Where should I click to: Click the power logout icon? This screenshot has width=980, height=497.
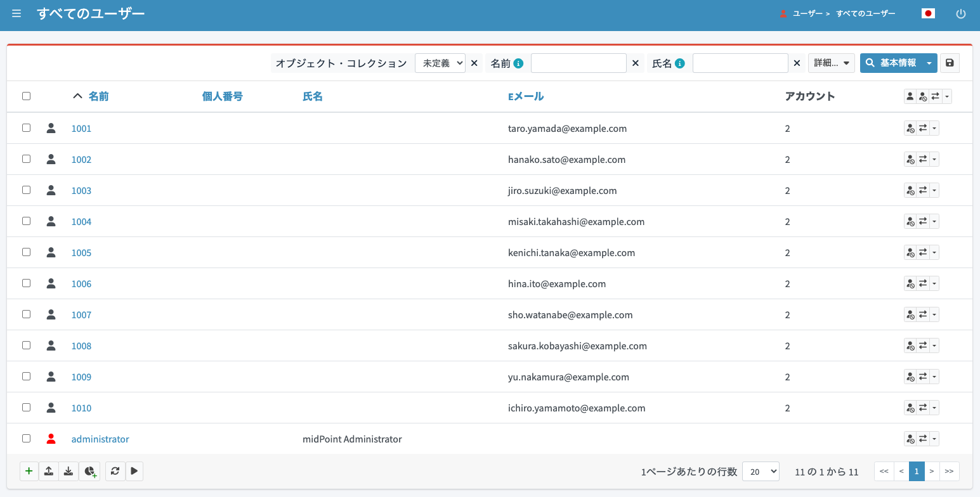(x=961, y=13)
